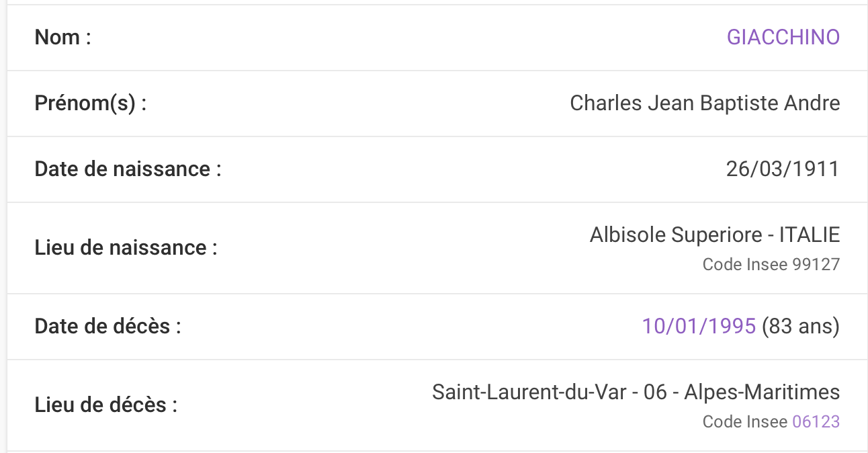Click the "Nom :" field label
868x453 pixels.
click(x=62, y=38)
